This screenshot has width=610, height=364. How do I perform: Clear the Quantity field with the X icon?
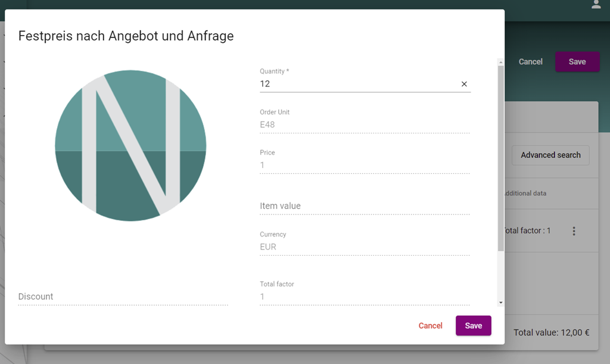click(x=464, y=84)
